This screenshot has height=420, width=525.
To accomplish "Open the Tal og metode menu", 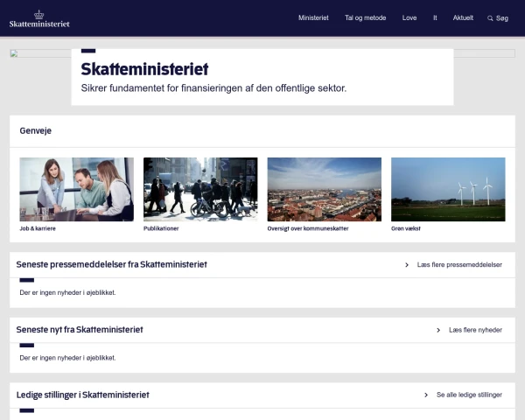I will (x=365, y=17).
